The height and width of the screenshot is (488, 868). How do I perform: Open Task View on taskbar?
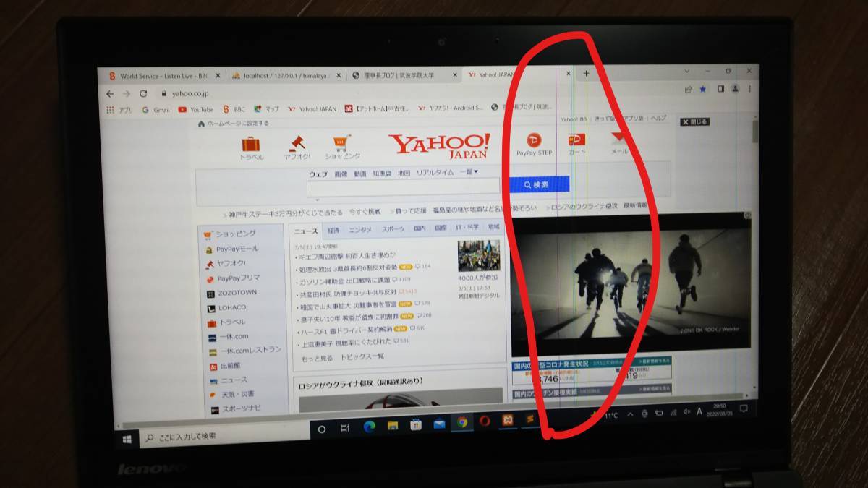point(345,427)
